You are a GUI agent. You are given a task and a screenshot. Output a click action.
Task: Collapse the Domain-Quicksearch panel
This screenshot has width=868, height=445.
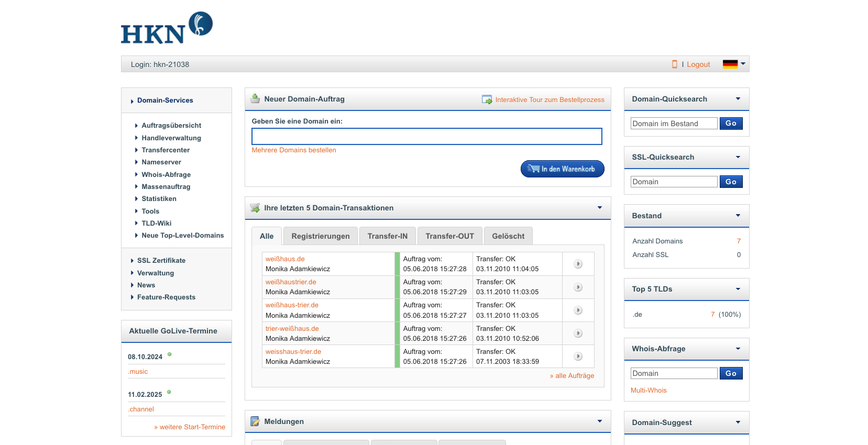point(738,99)
